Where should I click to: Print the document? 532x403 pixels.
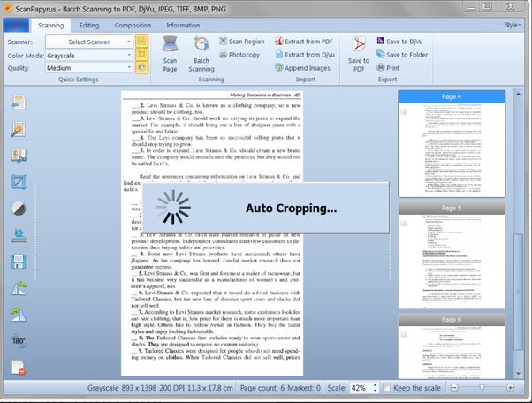[388, 68]
